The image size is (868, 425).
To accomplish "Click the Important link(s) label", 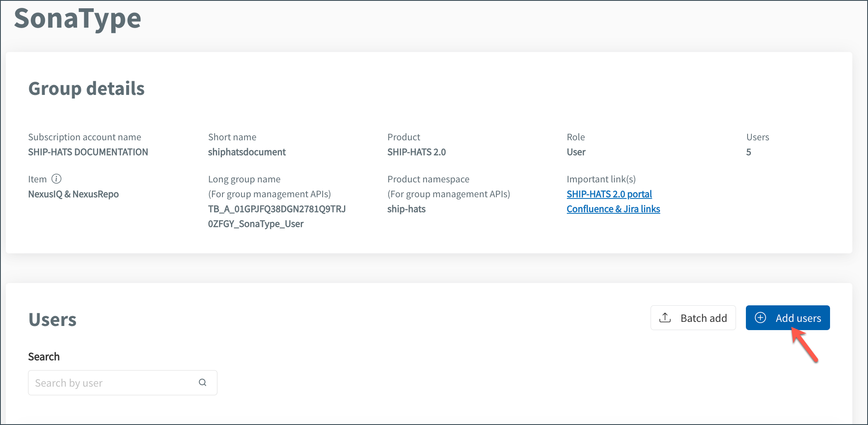I will [x=601, y=179].
